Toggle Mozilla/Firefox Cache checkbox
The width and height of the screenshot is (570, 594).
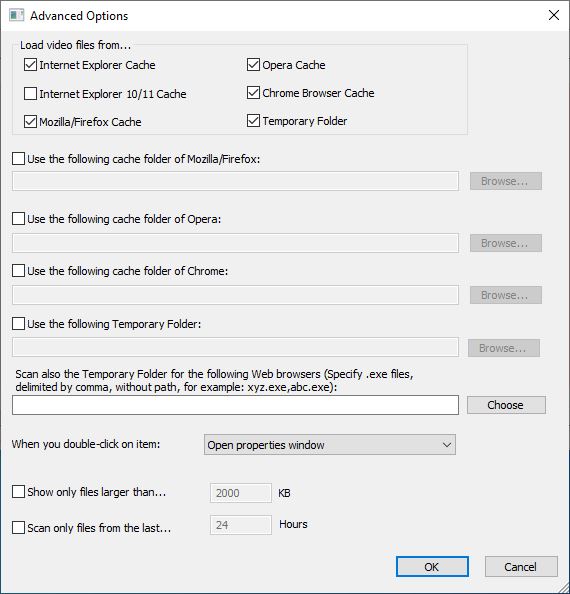click(30, 122)
